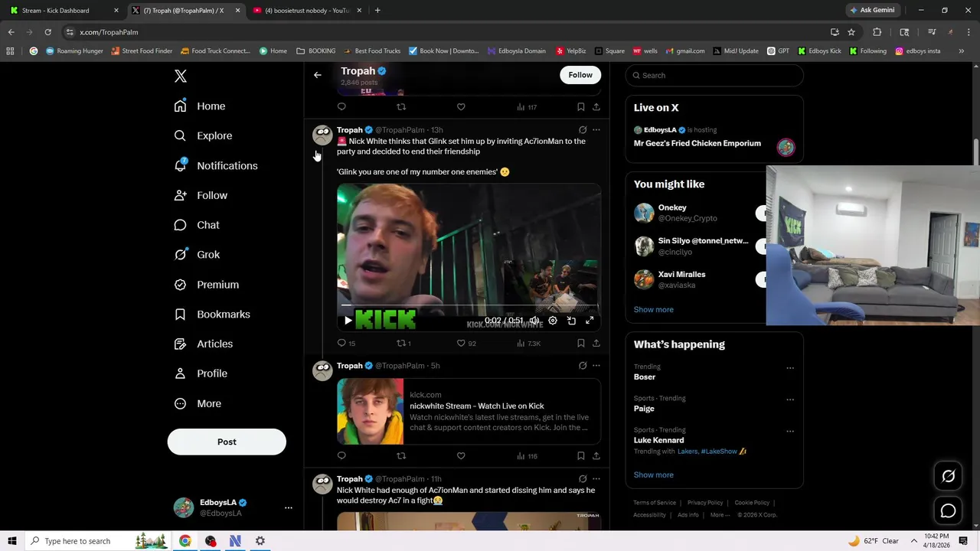The height and width of the screenshot is (551, 980).
Task: Repost the 5h kick.com link post
Action: pyautogui.click(x=401, y=456)
